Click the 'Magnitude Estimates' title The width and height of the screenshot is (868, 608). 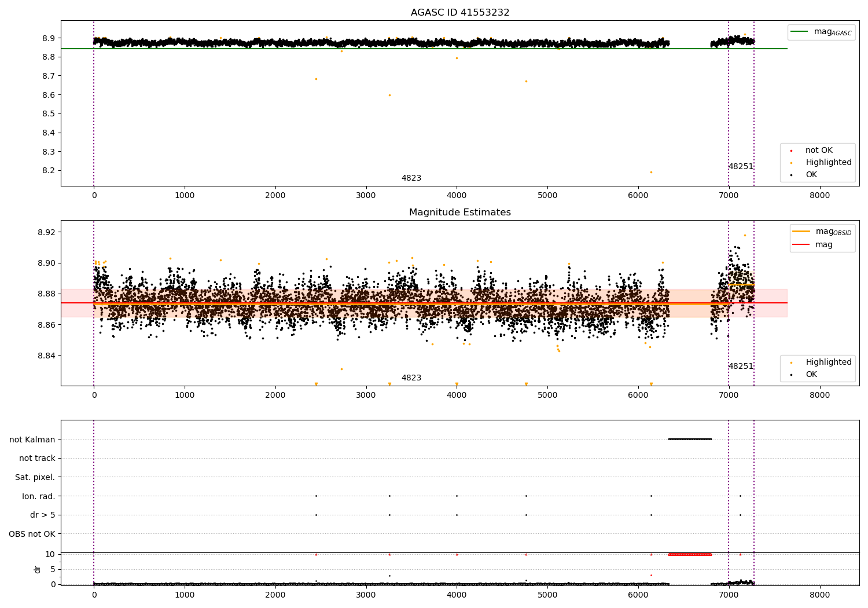(459, 213)
